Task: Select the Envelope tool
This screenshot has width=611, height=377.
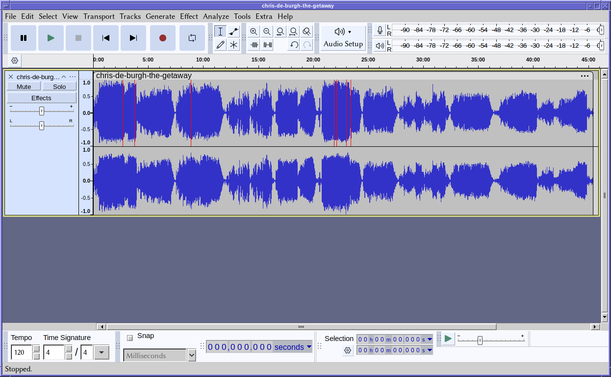Action: pos(233,32)
